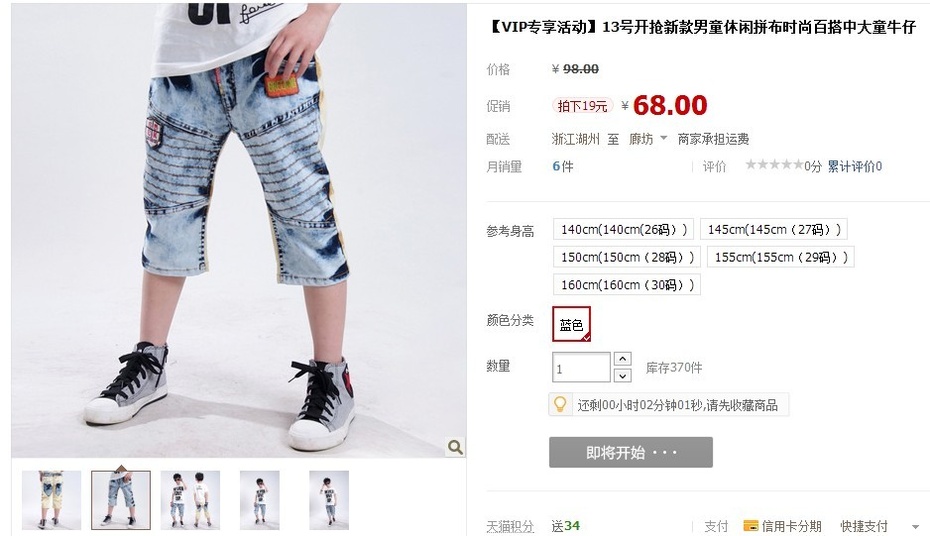Expand the payment options arrow
The width and height of the screenshot is (930, 536).
click(x=915, y=526)
